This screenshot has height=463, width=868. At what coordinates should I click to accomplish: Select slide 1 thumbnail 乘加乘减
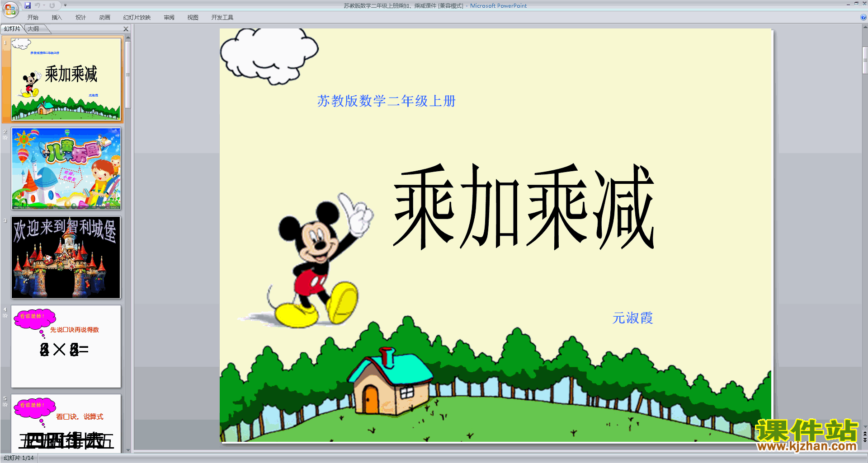pos(66,79)
